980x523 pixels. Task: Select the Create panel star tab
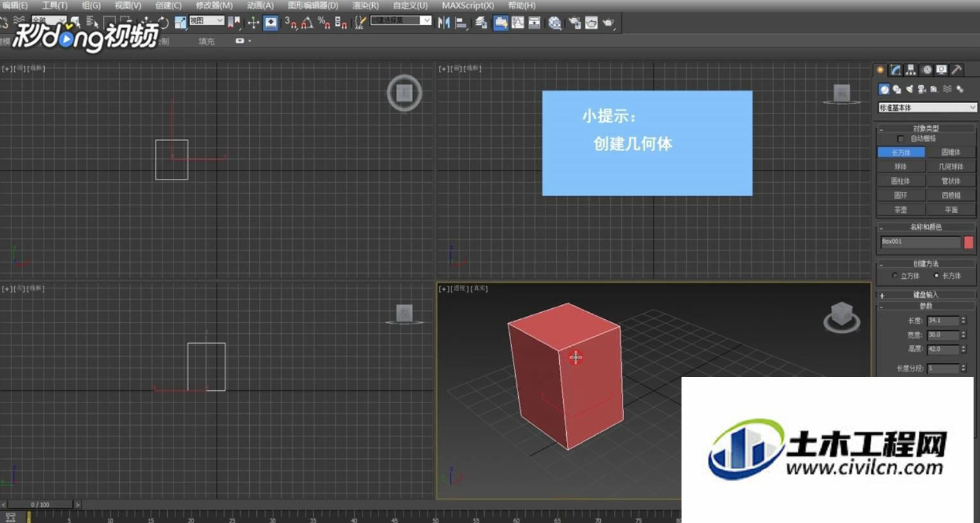881,70
